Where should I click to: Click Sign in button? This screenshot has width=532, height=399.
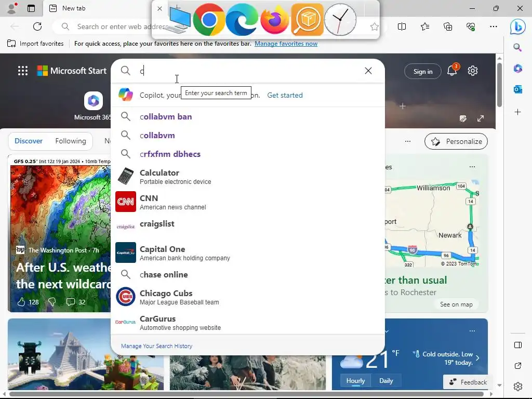[x=423, y=71]
